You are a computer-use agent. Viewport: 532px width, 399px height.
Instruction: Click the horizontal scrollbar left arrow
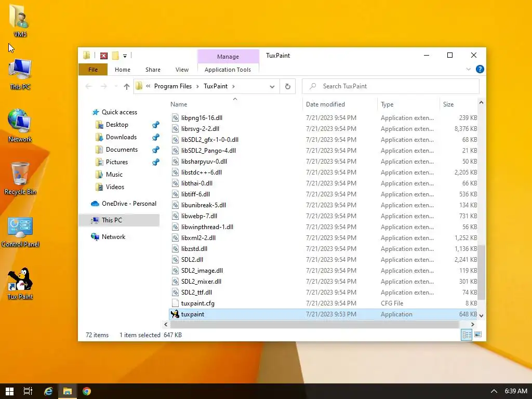pyautogui.click(x=166, y=325)
